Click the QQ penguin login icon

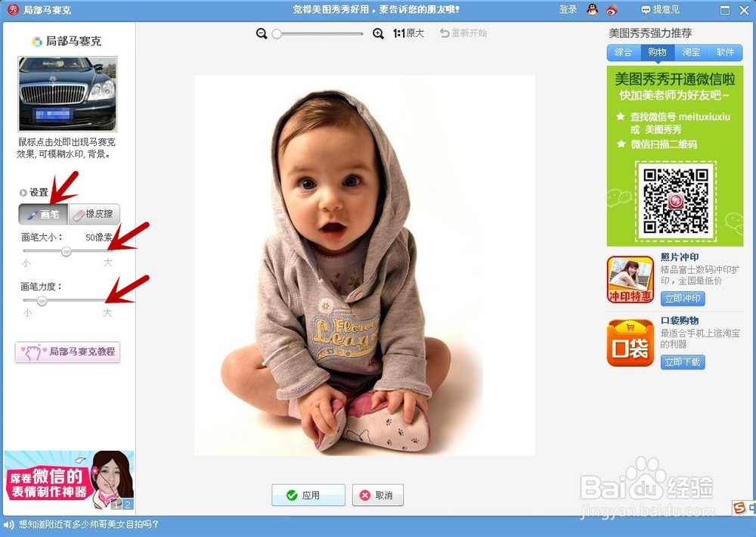[593, 9]
